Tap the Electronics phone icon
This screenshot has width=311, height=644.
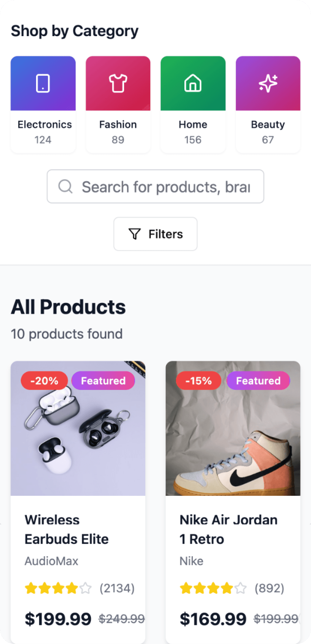43,83
